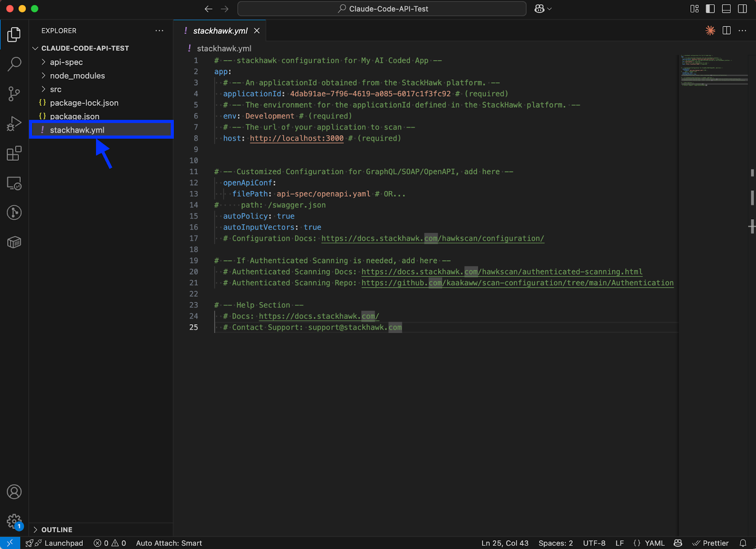This screenshot has height=549, width=756.
Task: Change indentation via Spaces: 2
Action: [556, 543]
